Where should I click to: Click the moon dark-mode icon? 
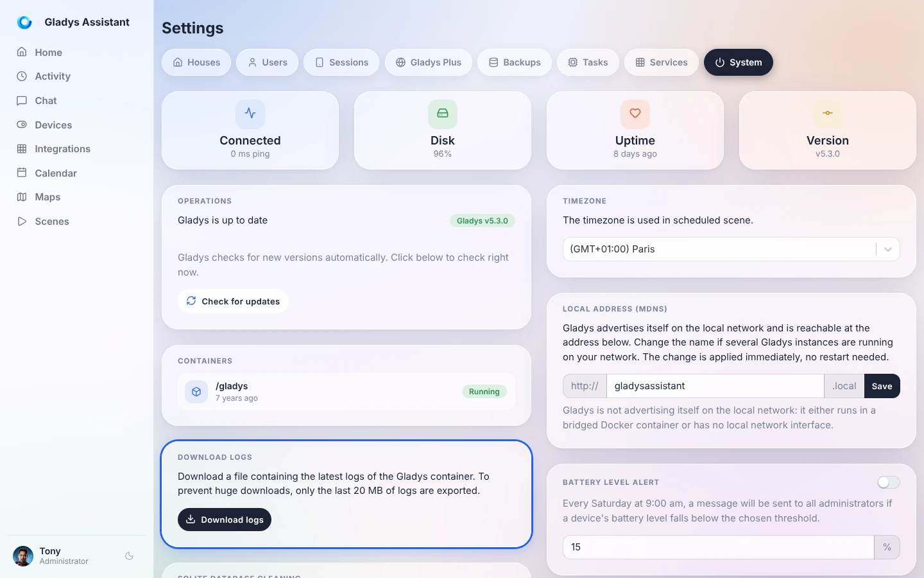coord(130,556)
